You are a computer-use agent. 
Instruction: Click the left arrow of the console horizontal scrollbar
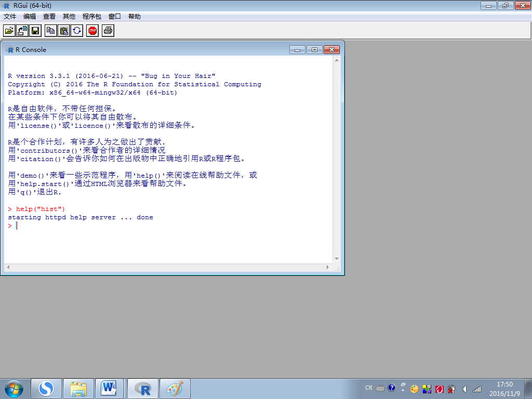coord(8,268)
